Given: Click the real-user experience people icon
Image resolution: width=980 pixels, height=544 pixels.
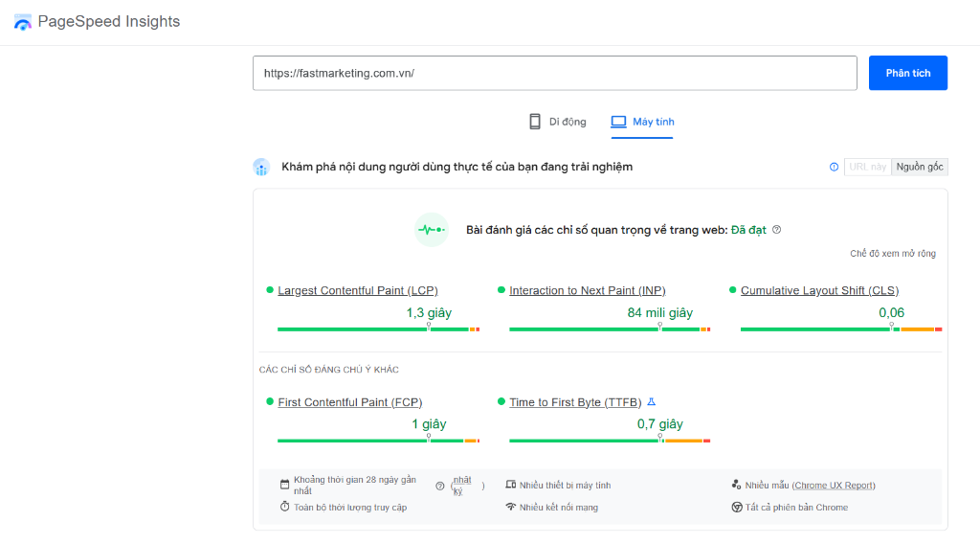Looking at the screenshot, I should click(261, 167).
